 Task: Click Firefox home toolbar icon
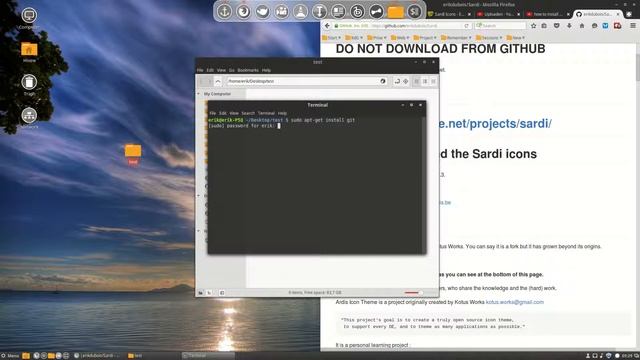[x=582, y=26]
